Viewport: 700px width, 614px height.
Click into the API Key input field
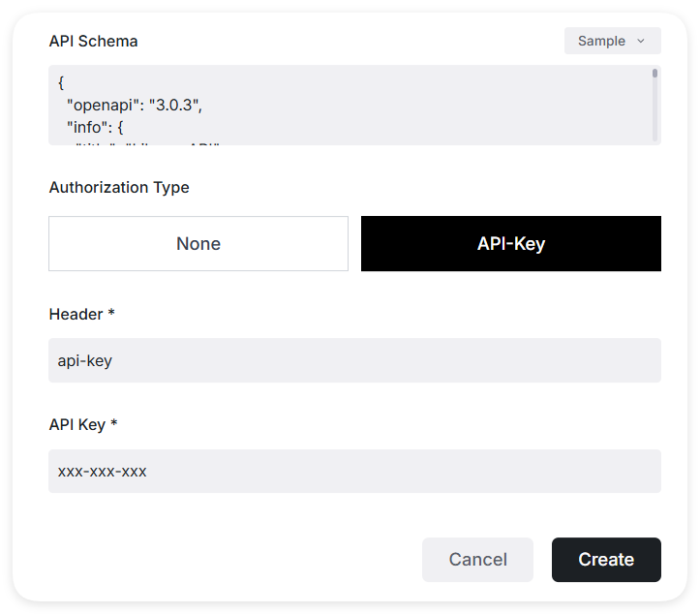point(354,472)
